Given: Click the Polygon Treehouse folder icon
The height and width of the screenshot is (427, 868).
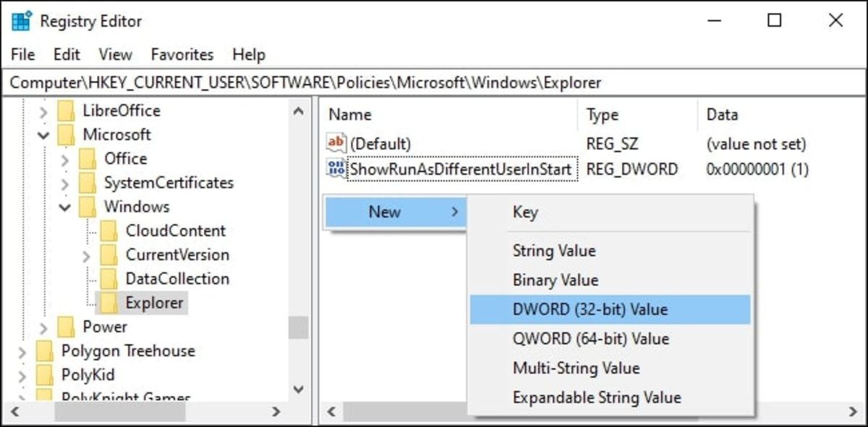Looking at the screenshot, I should [45, 350].
